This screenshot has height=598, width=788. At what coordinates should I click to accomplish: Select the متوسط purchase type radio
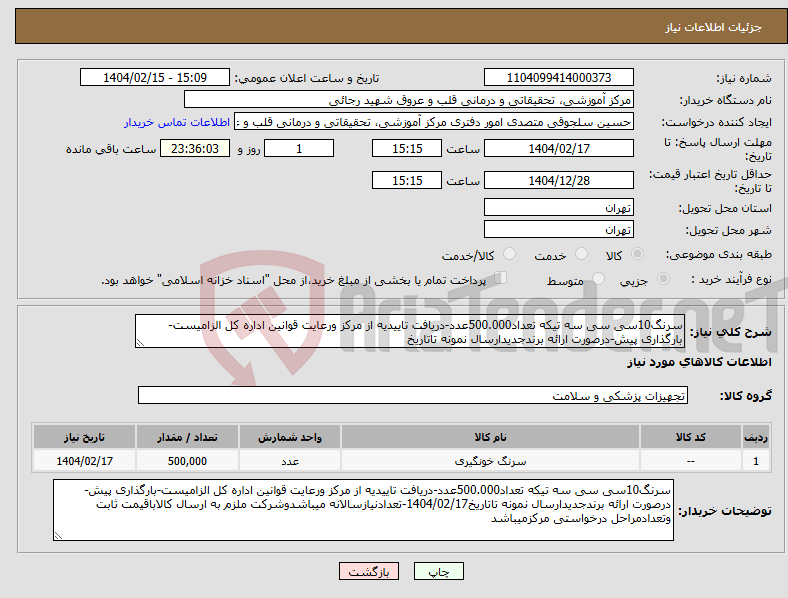point(598,279)
